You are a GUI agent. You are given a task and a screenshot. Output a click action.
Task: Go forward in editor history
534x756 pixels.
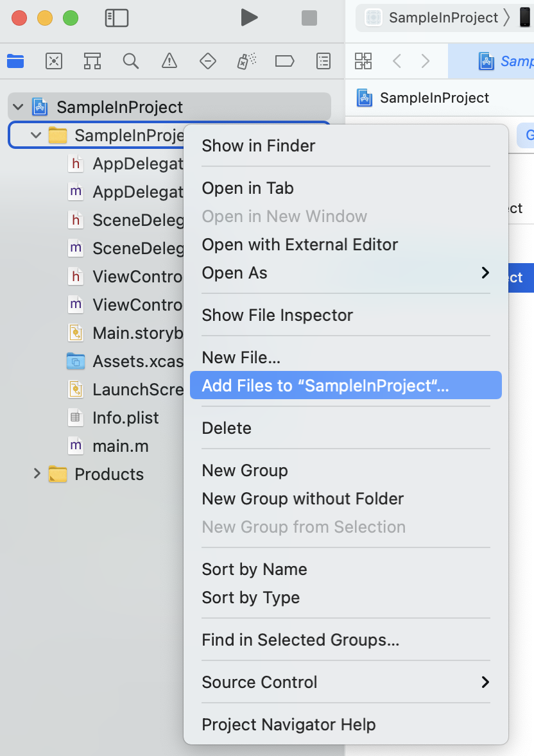[x=425, y=61]
